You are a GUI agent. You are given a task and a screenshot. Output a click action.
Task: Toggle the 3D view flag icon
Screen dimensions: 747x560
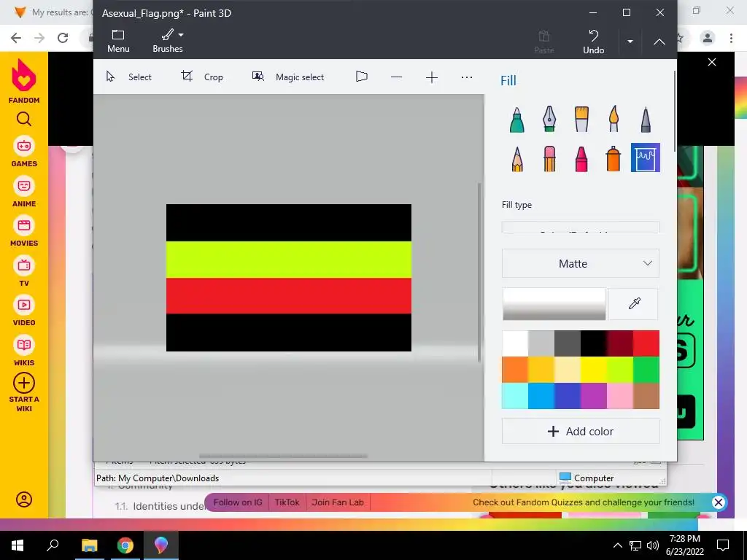pos(362,77)
